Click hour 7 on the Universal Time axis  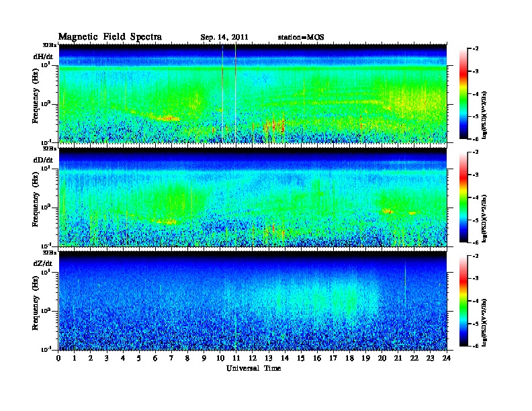171,358
